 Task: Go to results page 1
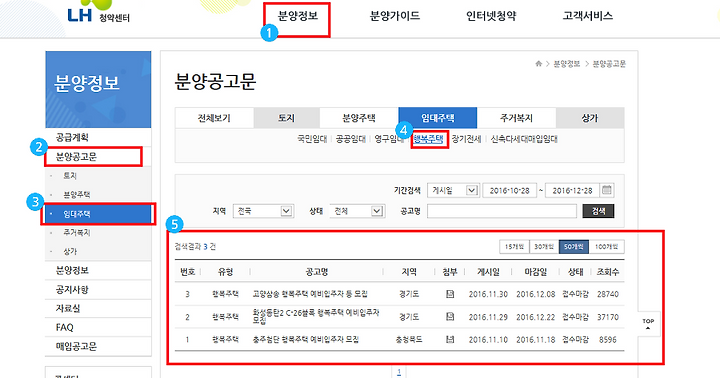coord(399,372)
